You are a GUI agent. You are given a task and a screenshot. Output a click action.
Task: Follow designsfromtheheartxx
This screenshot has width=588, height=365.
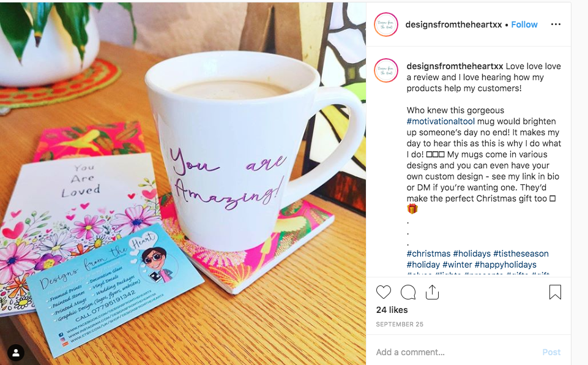pyautogui.click(x=524, y=24)
